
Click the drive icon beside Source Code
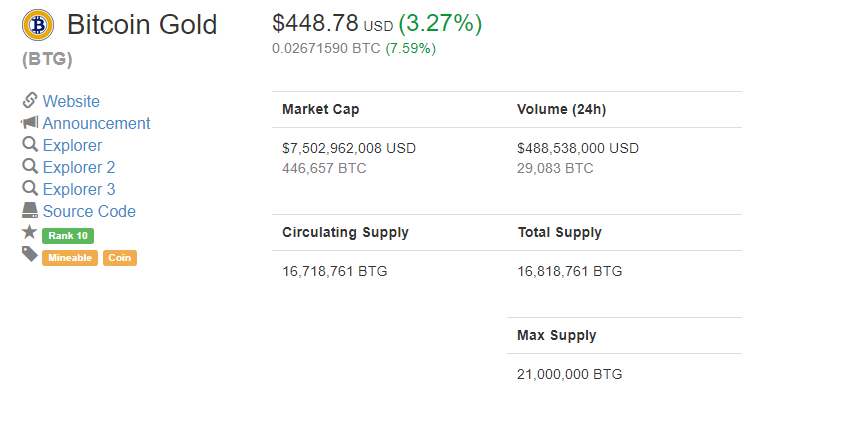[30, 210]
